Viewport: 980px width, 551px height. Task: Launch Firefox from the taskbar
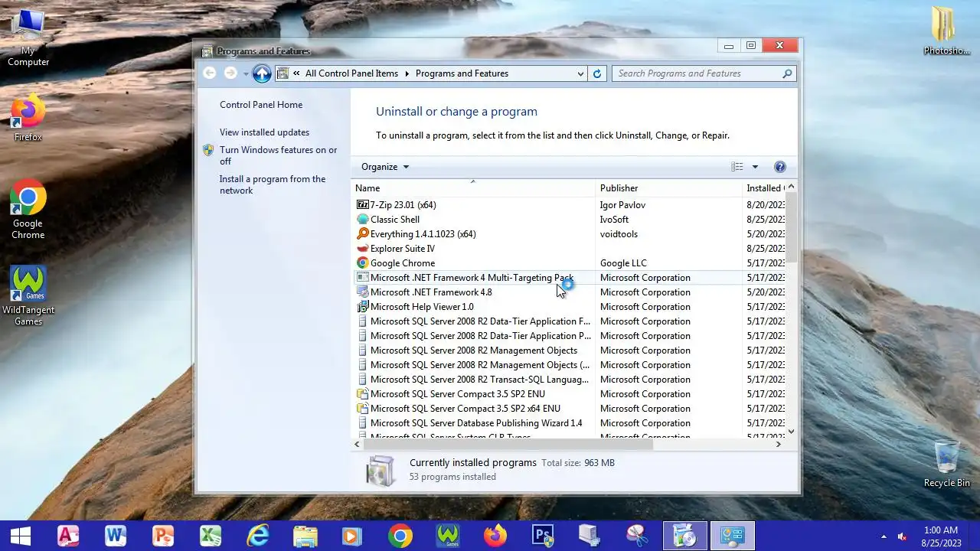click(495, 536)
